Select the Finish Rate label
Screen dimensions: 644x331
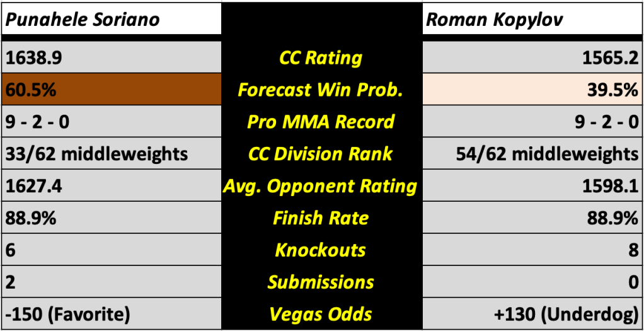[x=321, y=218]
